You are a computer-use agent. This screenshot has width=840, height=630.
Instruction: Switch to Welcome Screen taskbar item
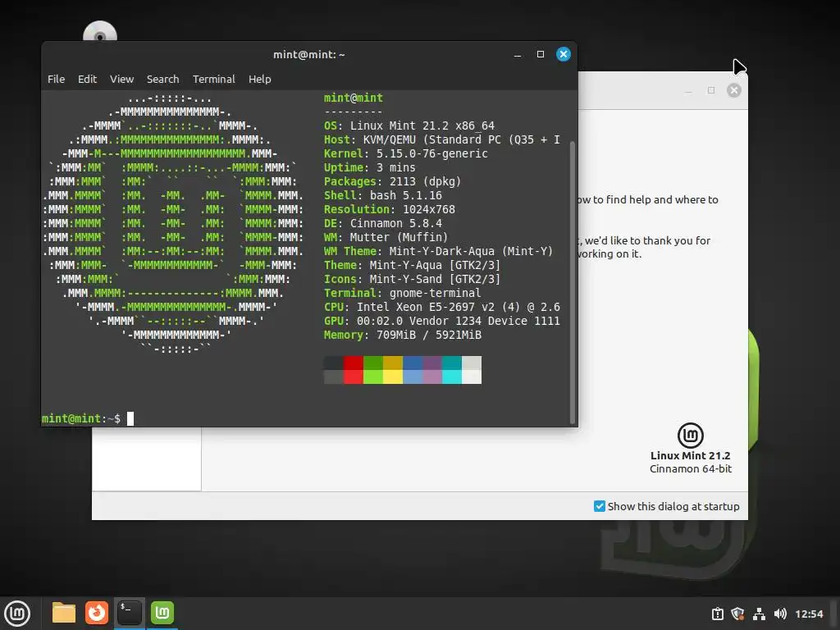[x=162, y=613]
